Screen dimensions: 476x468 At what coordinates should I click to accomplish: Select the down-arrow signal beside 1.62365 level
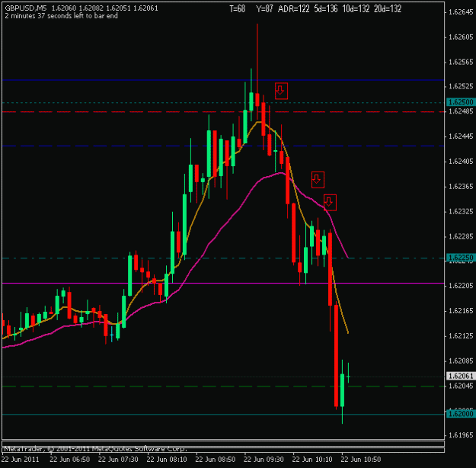pyautogui.click(x=318, y=179)
